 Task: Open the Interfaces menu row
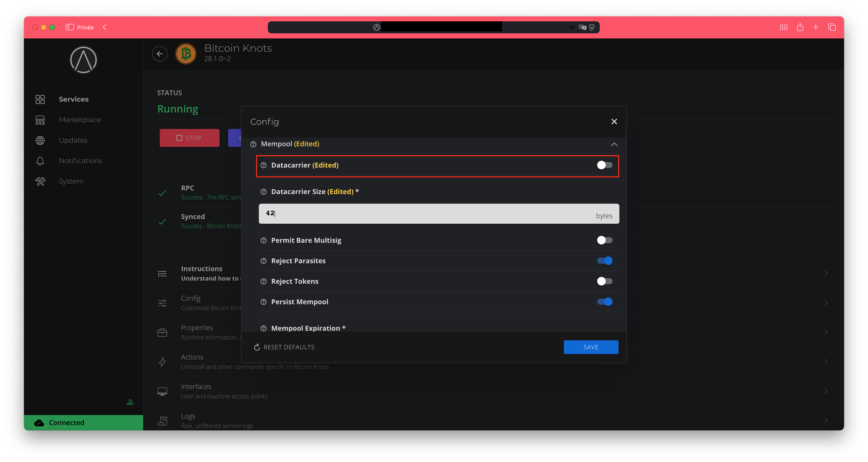496,391
